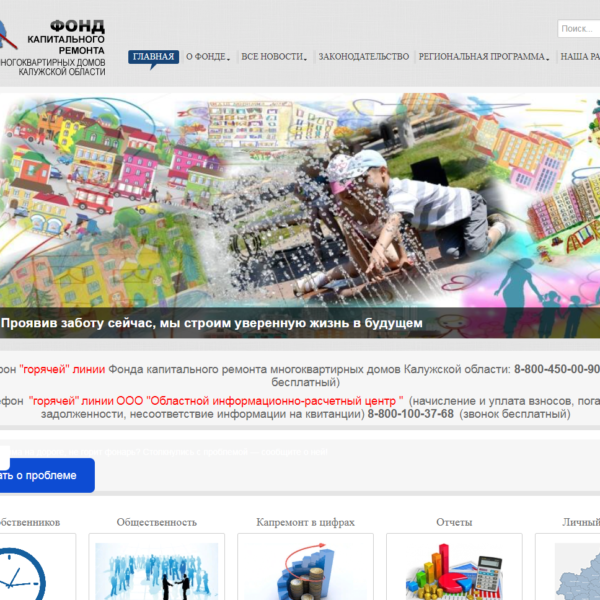The height and width of the screenshot is (600, 600).
Task: Expand the ВСЕ НОВОСТИ menu
Action: pyautogui.click(x=274, y=57)
